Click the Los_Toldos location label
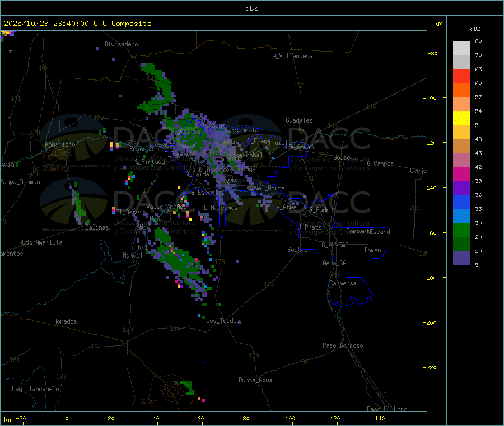 [223, 321]
